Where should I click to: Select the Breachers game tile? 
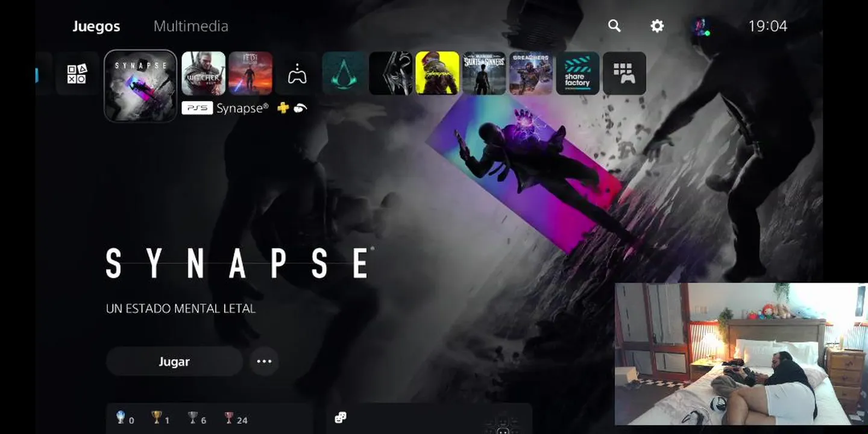(x=531, y=74)
